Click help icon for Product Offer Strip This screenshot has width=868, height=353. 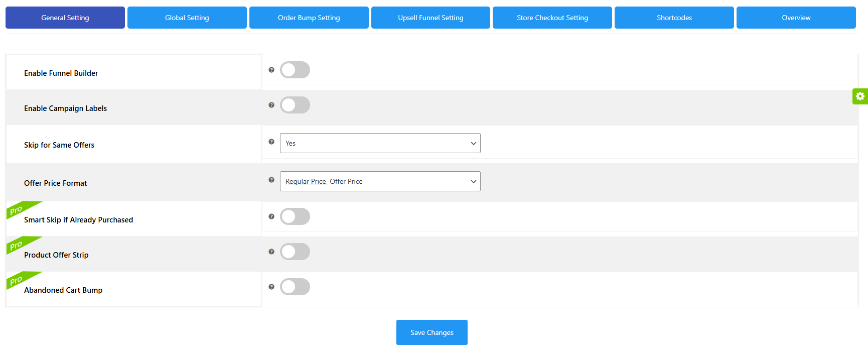[271, 252]
